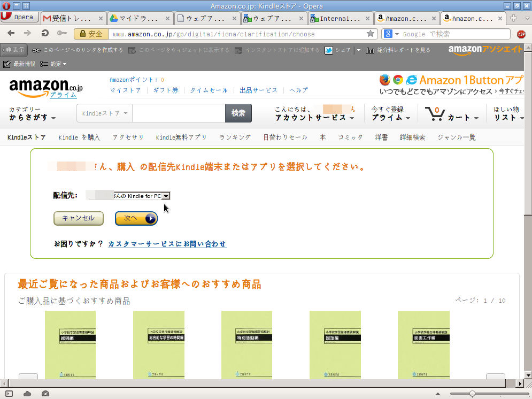Click the ABP Adblock icon

coord(521,34)
